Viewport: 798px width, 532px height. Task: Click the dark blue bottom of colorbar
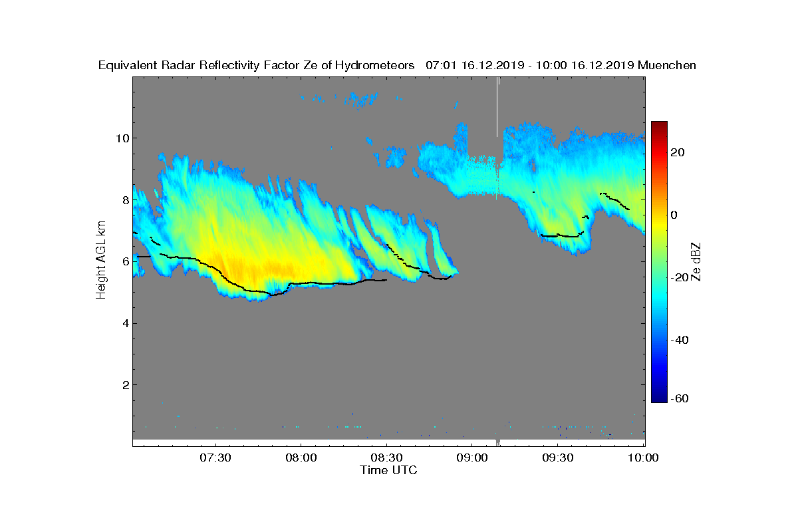point(659,398)
